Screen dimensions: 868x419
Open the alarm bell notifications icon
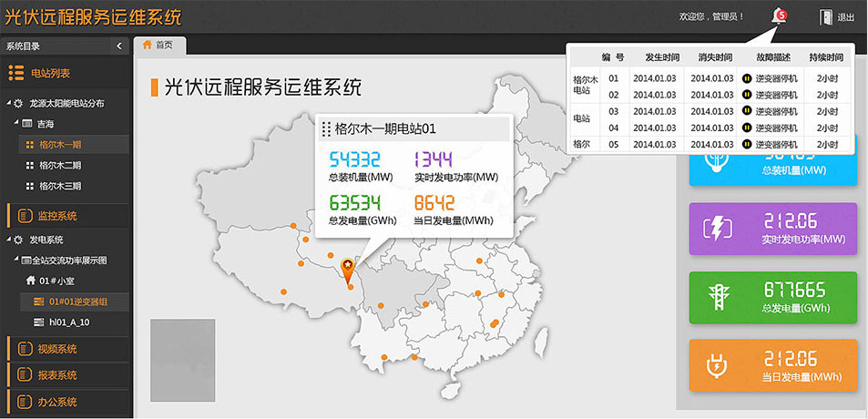tap(778, 15)
